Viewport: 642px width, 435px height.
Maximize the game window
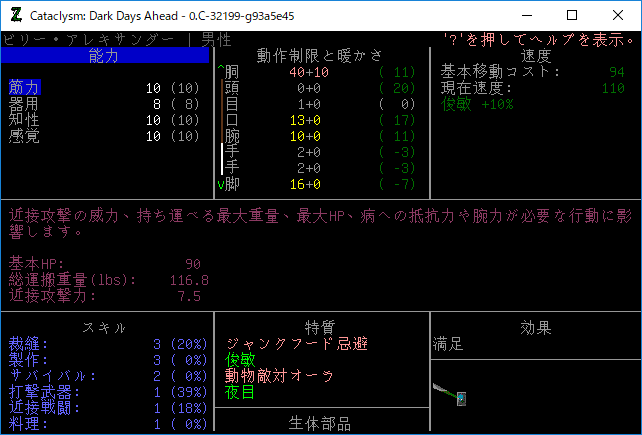572,15
